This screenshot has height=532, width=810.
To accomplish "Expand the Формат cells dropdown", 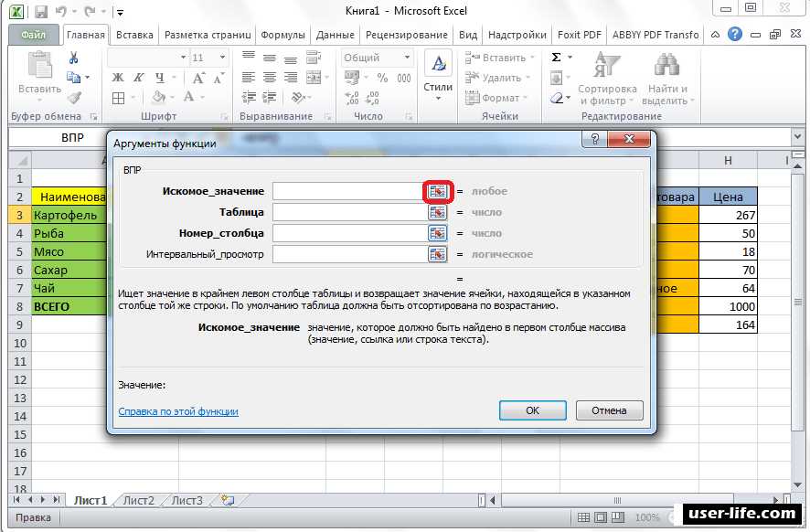I will 527,98.
